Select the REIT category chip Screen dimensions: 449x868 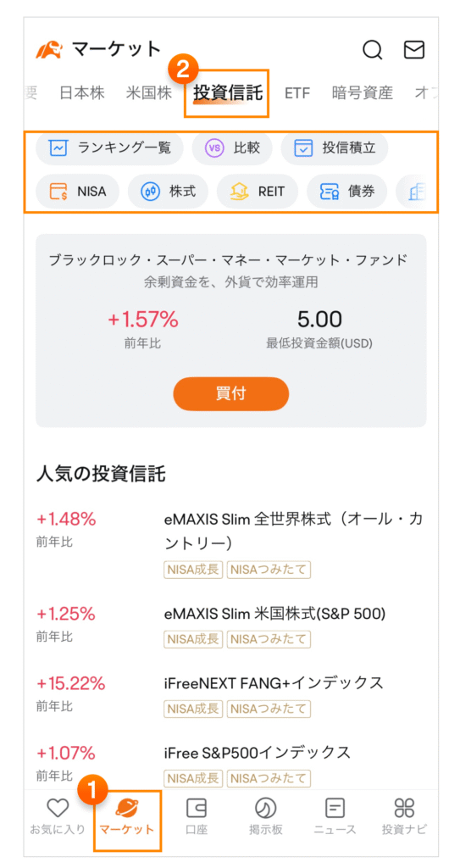click(258, 192)
